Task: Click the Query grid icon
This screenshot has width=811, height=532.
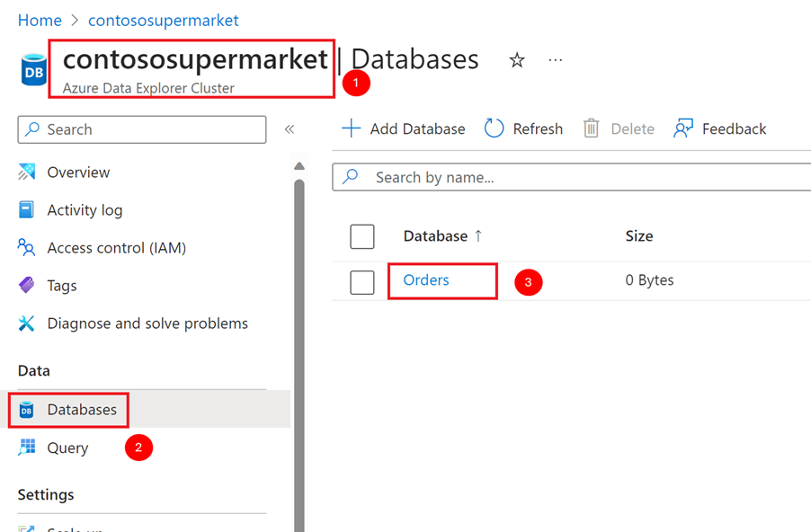Action: coord(27,448)
